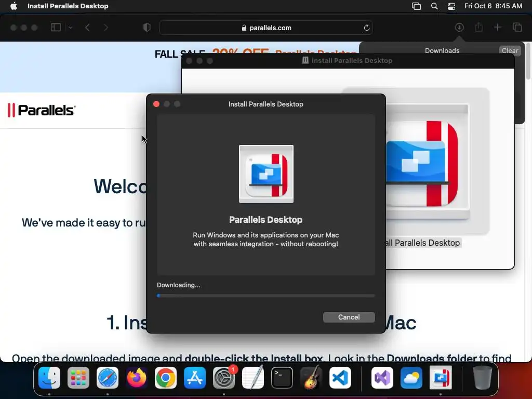Open Trash from the Dock
This screenshot has height=399, width=532.
coord(483,378)
